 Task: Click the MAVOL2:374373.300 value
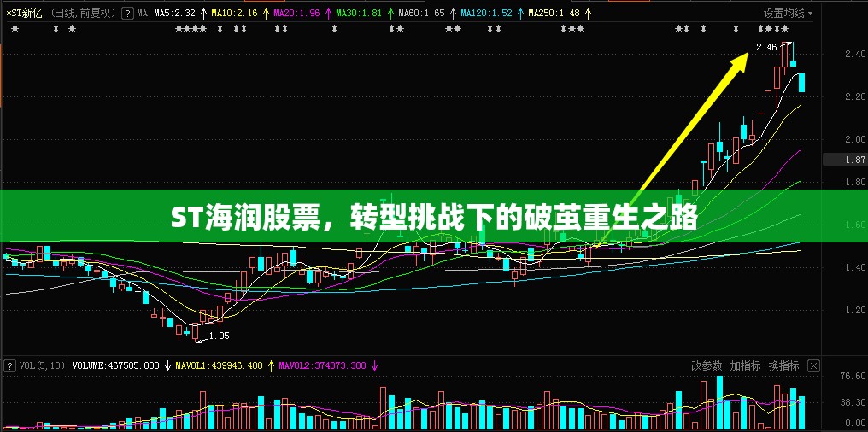pyautogui.click(x=322, y=365)
